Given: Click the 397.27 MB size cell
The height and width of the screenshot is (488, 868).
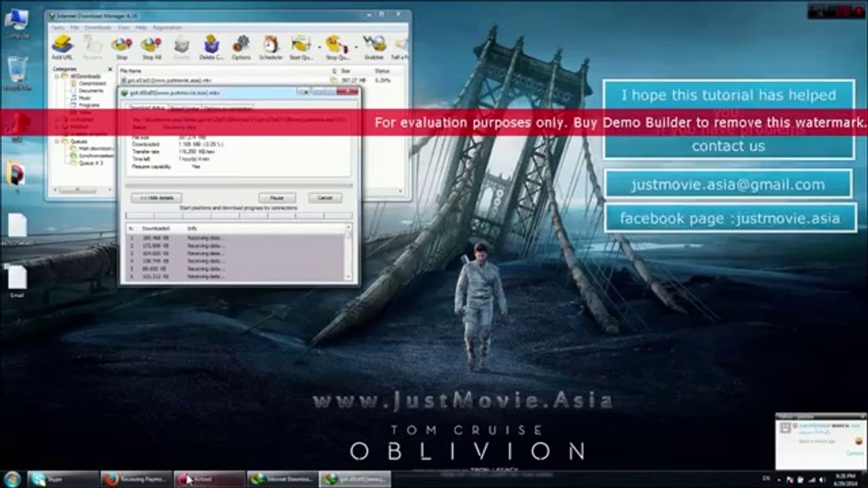Looking at the screenshot, I should pyautogui.click(x=354, y=80).
